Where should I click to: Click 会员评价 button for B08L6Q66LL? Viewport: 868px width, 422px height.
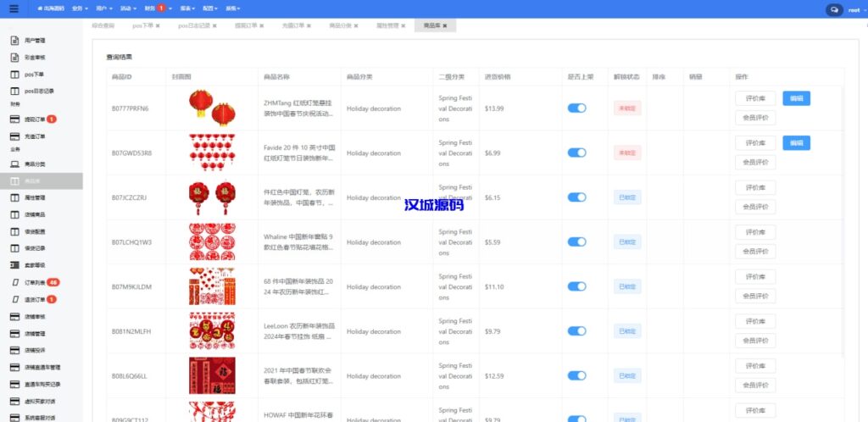[755, 385]
